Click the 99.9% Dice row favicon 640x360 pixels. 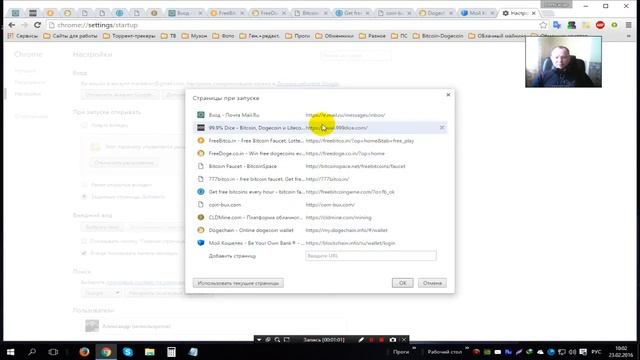(201, 128)
